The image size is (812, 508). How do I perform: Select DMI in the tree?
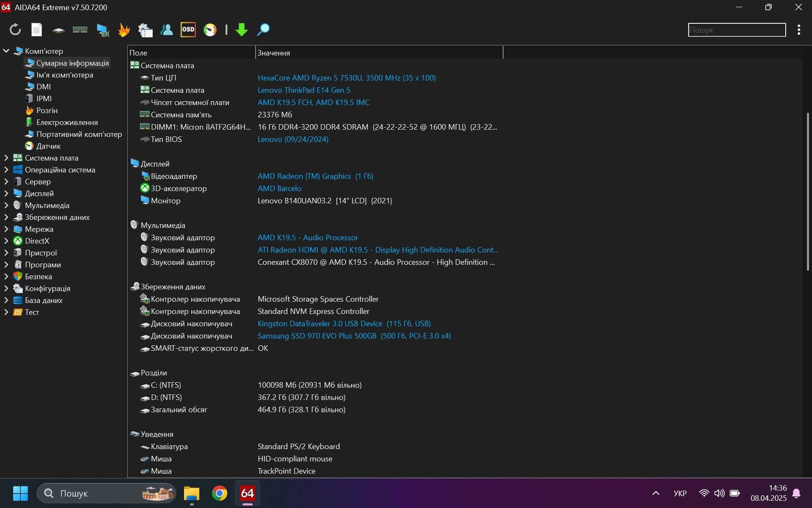43,86
